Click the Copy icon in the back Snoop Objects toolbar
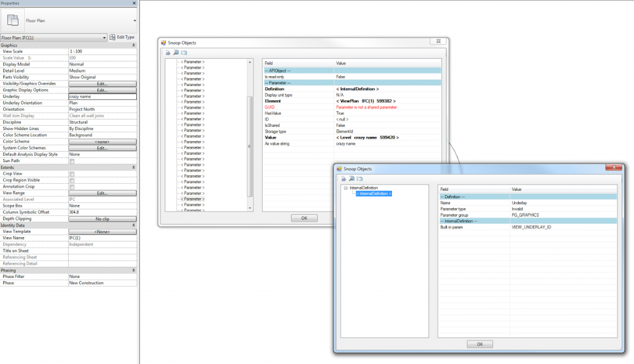Screen dimensions: 634x364 184,53
